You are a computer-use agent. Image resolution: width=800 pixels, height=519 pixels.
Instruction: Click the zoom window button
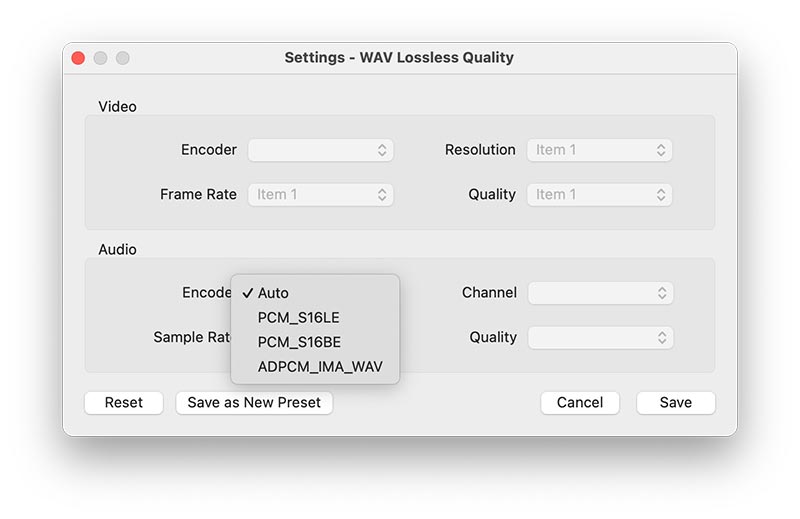click(x=123, y=58)
